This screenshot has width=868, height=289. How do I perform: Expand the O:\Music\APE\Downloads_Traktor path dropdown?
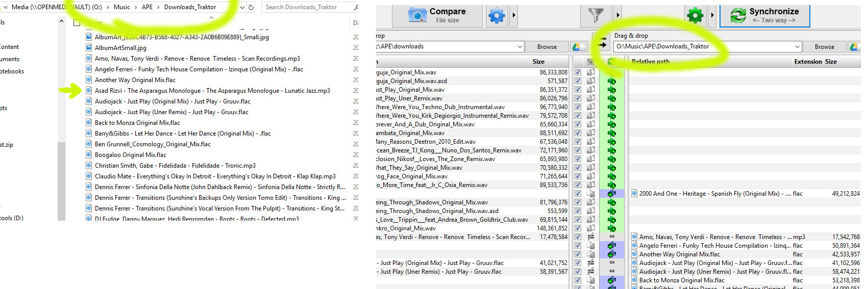click(797, 46)
